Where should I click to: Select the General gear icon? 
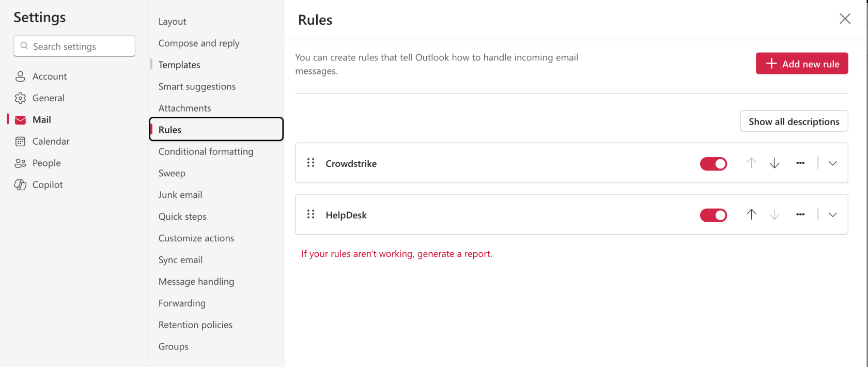point(20,98)
